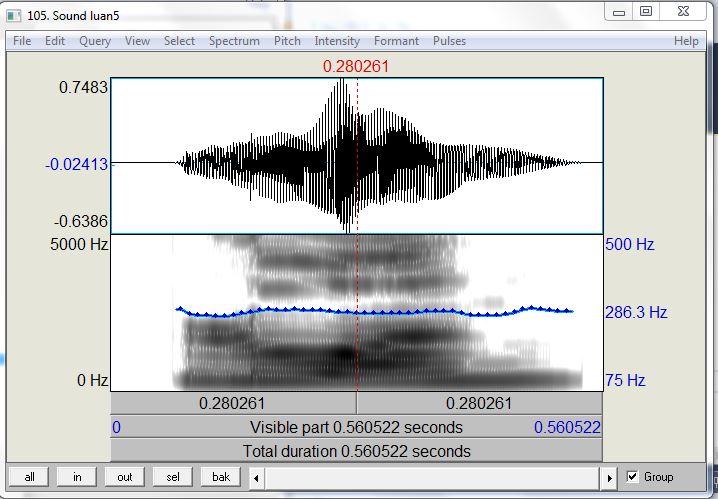Play the Total duration 0.560522 seconds bar
This screenshot has width=718, height=499.
[x=356, y=451]
